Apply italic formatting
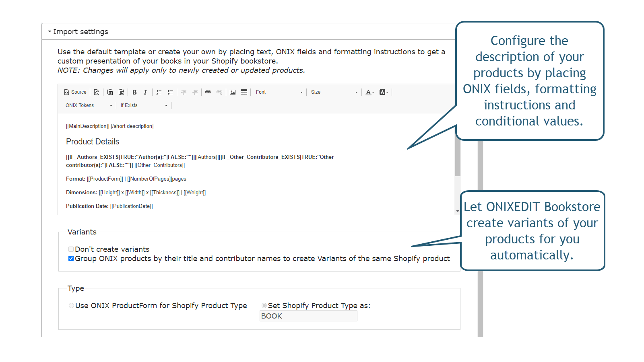The height and width of the screenshot is (362, 644). pos(145,92)
